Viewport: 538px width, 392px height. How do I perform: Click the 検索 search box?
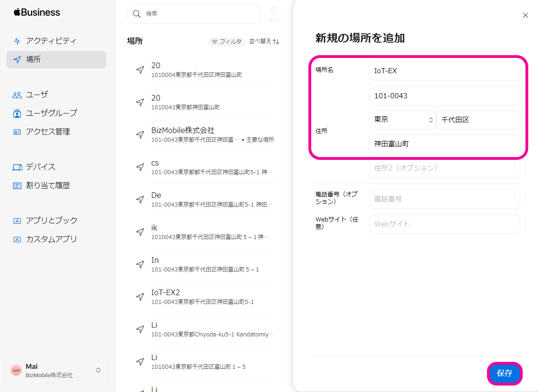pos(194,14)
